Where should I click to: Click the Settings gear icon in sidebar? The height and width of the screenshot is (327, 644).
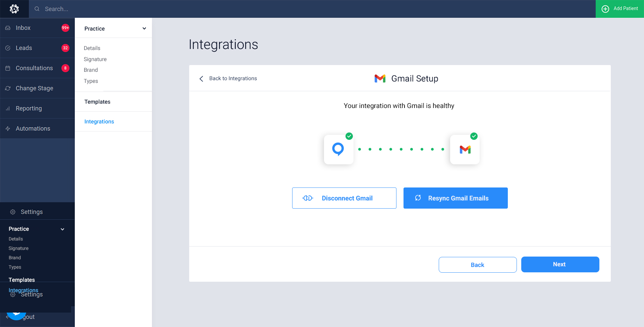pyautogui.click(x=13, y=212)
